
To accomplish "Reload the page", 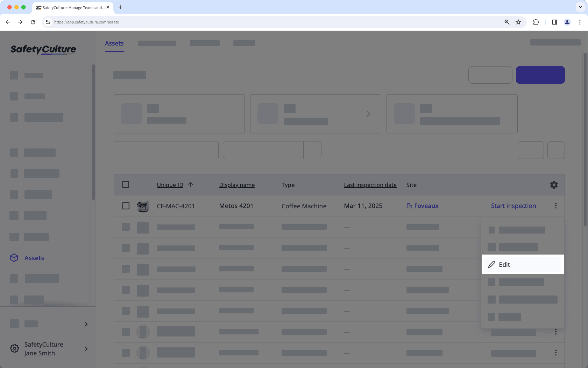I will [x=33, y=22].
